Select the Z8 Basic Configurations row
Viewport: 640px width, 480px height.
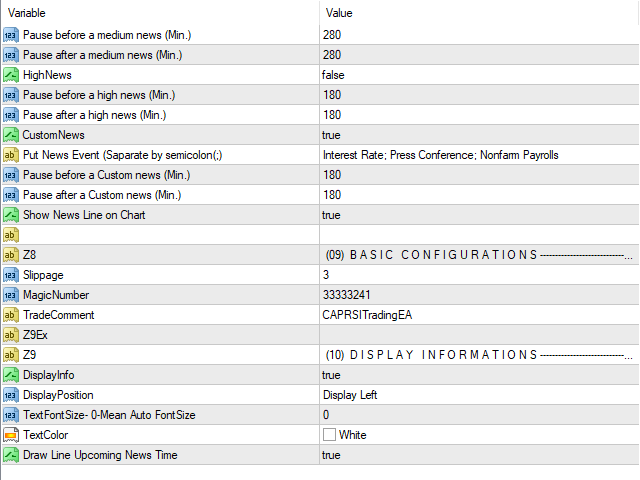click(x=320, y=255)
